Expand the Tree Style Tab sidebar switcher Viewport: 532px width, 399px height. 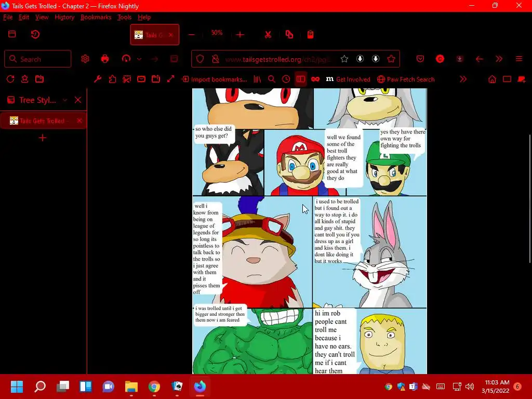pyautogui.click(x=65, y=100)
